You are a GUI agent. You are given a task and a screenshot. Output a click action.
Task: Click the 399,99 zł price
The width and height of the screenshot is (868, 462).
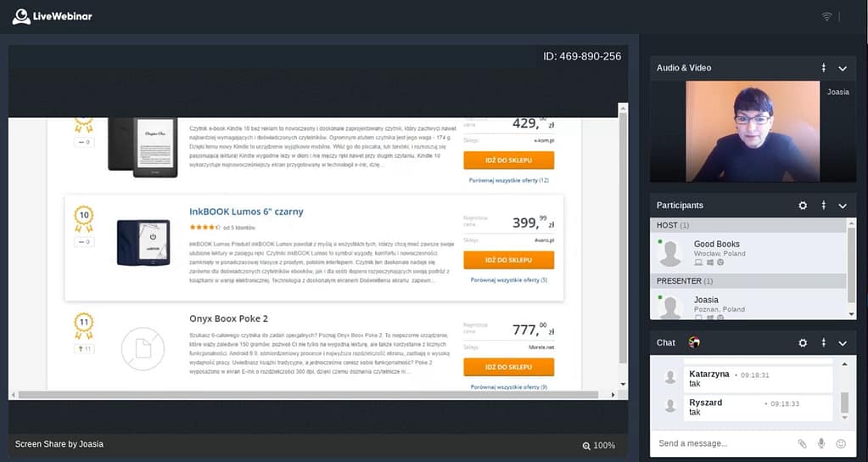[x=533, y=223]
